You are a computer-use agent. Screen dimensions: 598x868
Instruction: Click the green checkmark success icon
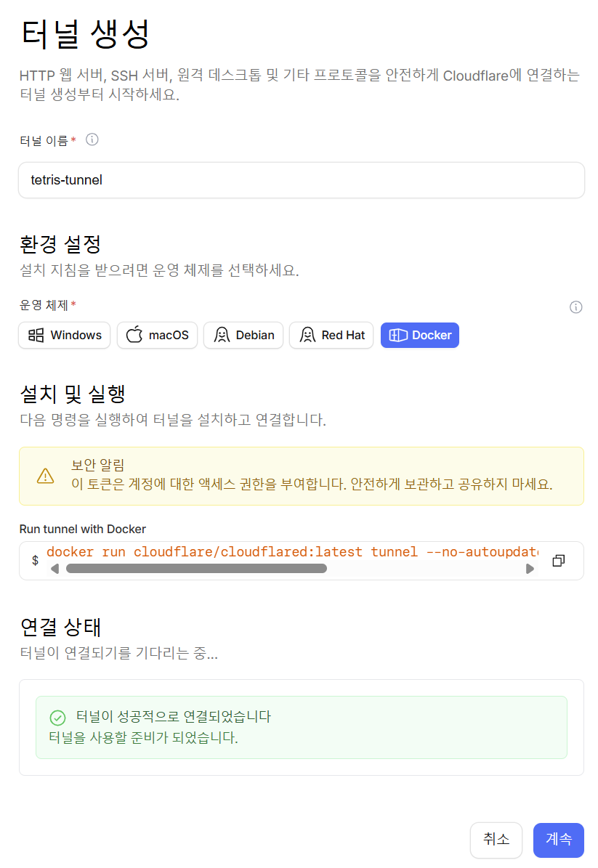click(57, 718)
